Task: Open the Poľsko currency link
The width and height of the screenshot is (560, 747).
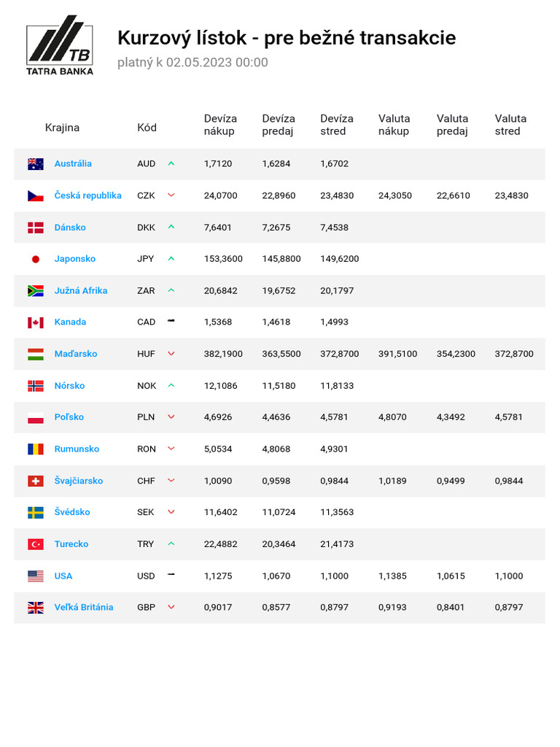Action: (x=69, y=417)
